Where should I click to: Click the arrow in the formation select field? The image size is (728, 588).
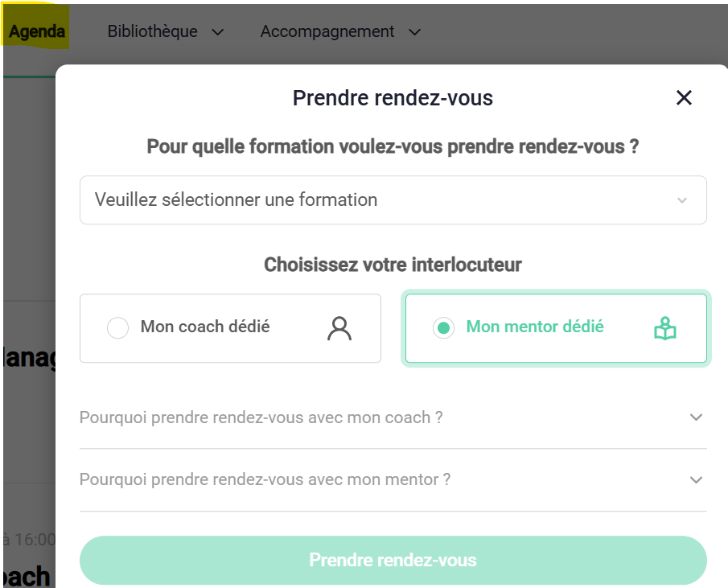click(682, 200)
